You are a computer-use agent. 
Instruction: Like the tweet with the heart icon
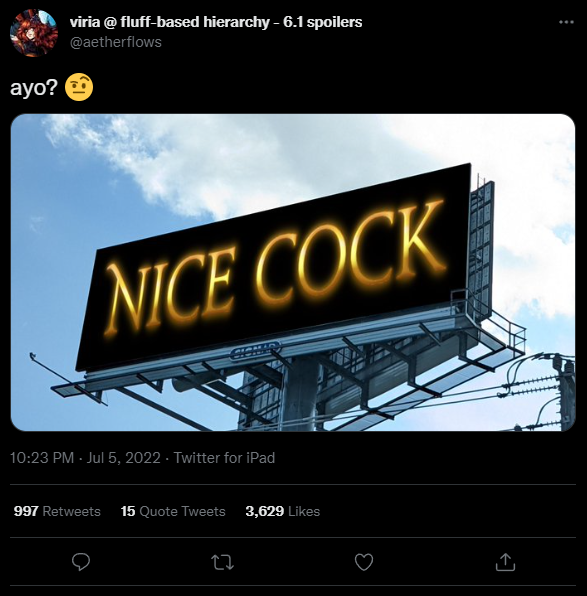[364, 562]
